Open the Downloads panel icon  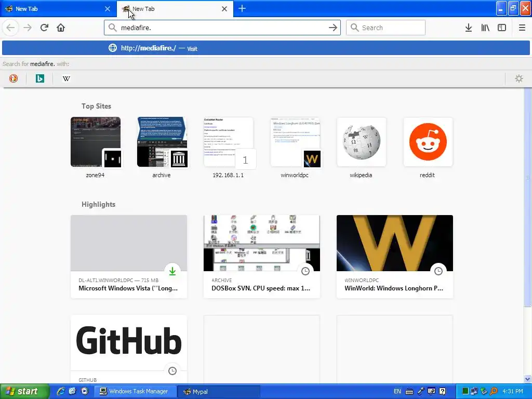(469, 28)
